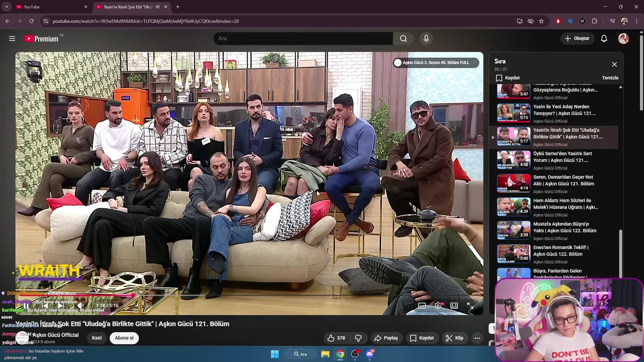Open media controls music-note icon
Screen dimensions: 644x362
click(x=612, y=21)
